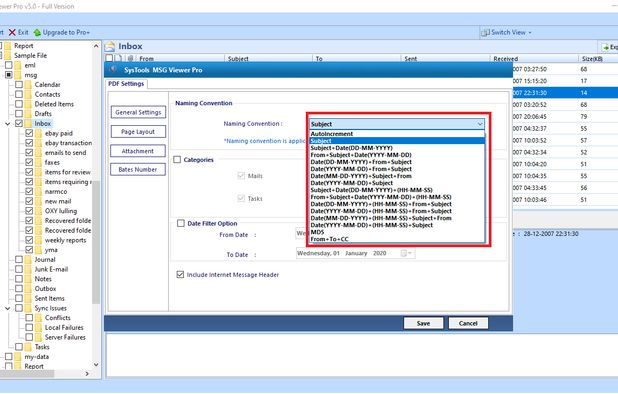618x394 pixels.
Task: Toggle the Tasks category checkbox
Action: pos(241,198)
